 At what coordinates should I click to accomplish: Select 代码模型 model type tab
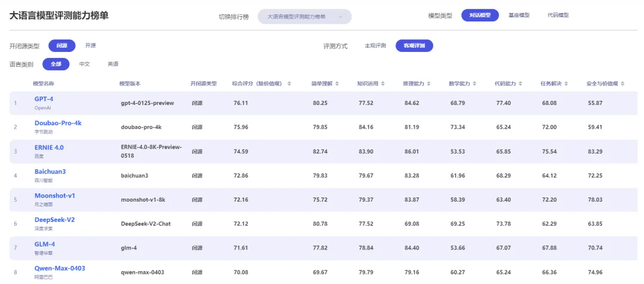(558, 15)
